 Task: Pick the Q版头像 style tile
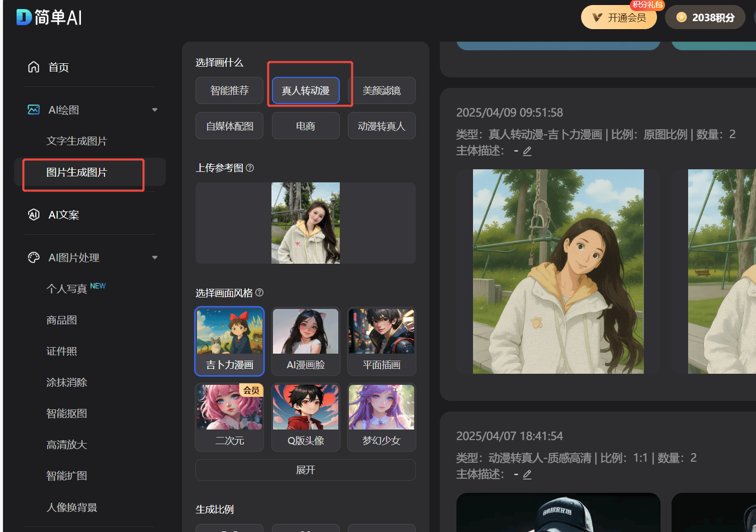point(306,417)
